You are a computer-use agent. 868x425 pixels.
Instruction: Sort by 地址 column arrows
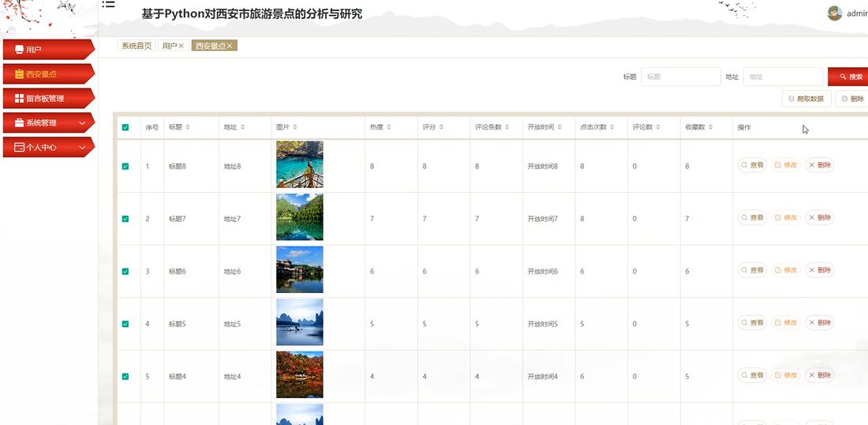[242, 127]
